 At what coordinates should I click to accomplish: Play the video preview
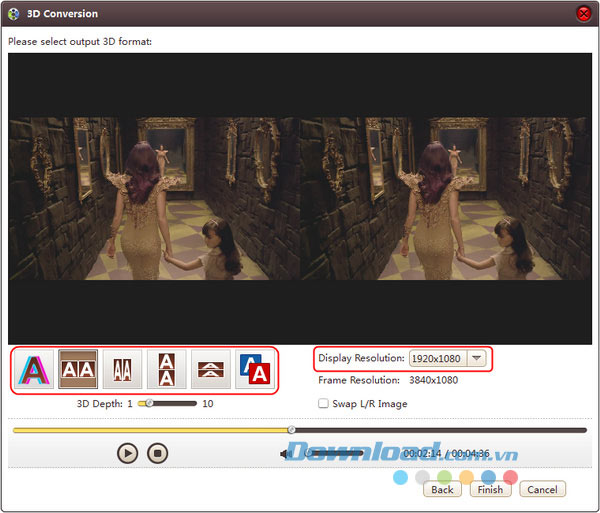(x=127, y=453)
